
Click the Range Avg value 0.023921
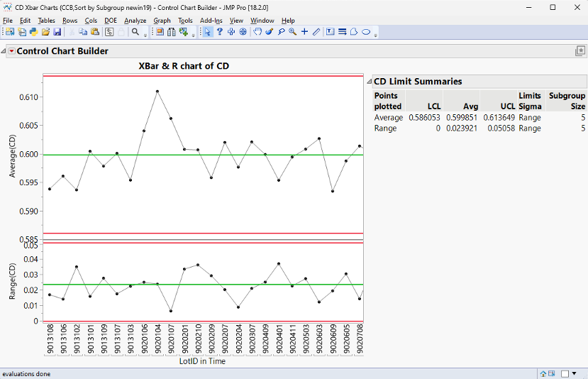[x=462, y=128]
